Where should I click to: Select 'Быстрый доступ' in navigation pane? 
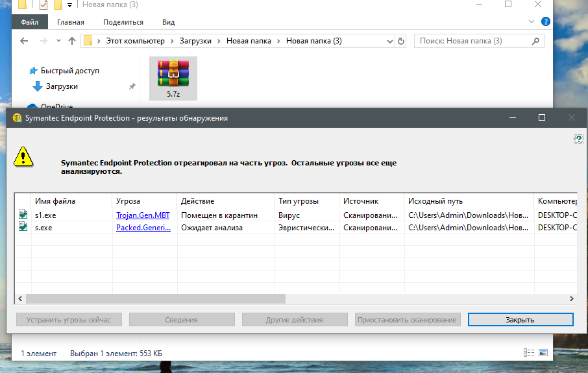click(x=69, y=71)
